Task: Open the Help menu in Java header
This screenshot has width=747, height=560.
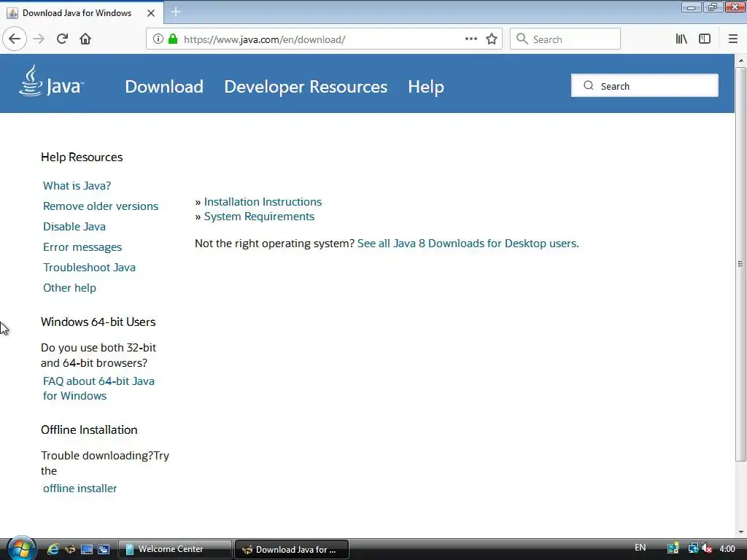Action: pos(426,87)
